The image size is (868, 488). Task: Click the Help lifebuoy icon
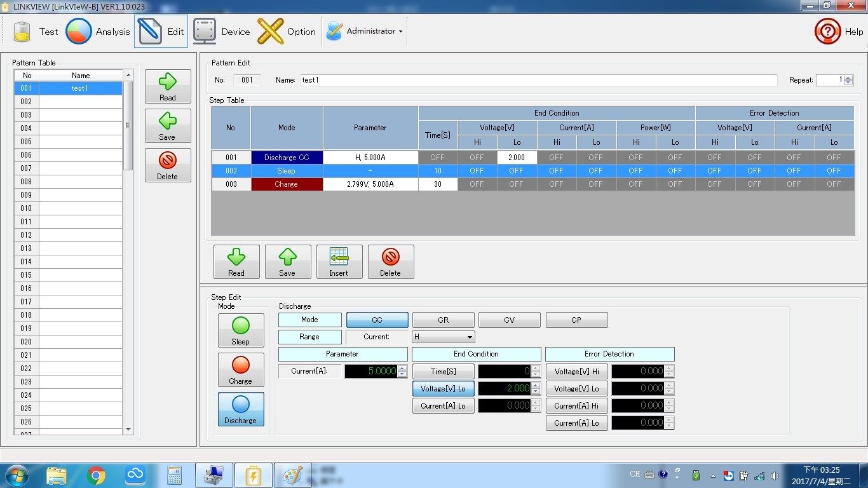[x=827, y=31]
